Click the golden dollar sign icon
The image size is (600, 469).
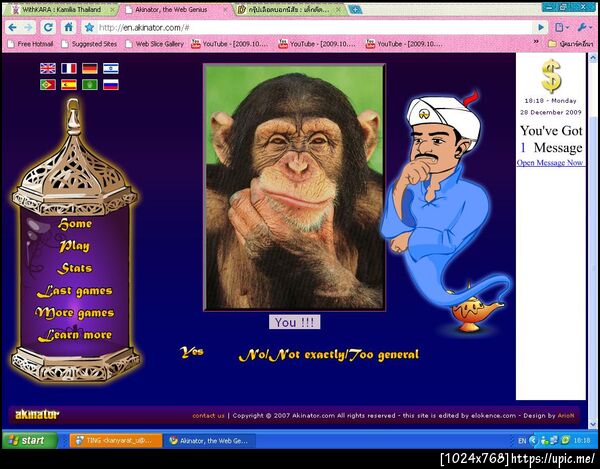coord(551,76)
